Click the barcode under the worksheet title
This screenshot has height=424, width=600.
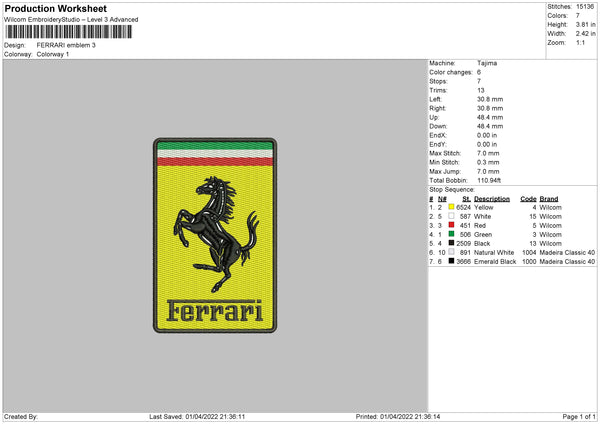pyautogui.click(x=68, y=32)
